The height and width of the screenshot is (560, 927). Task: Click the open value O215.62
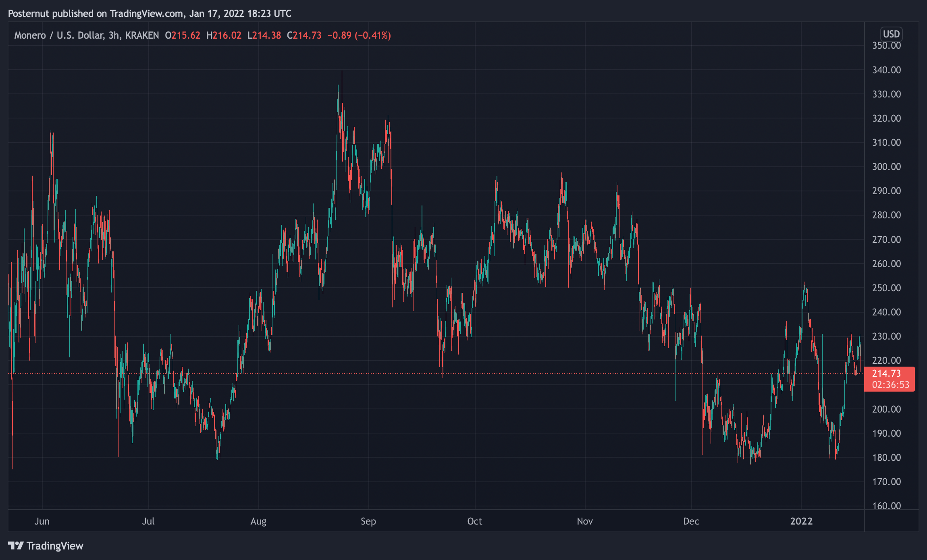click(x=183, y=35)
